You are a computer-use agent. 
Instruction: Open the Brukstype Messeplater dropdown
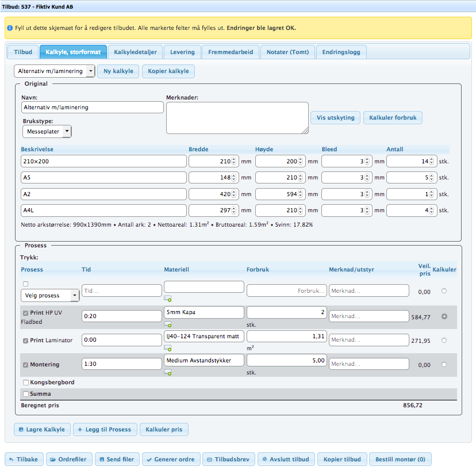(x=47, y=131)
